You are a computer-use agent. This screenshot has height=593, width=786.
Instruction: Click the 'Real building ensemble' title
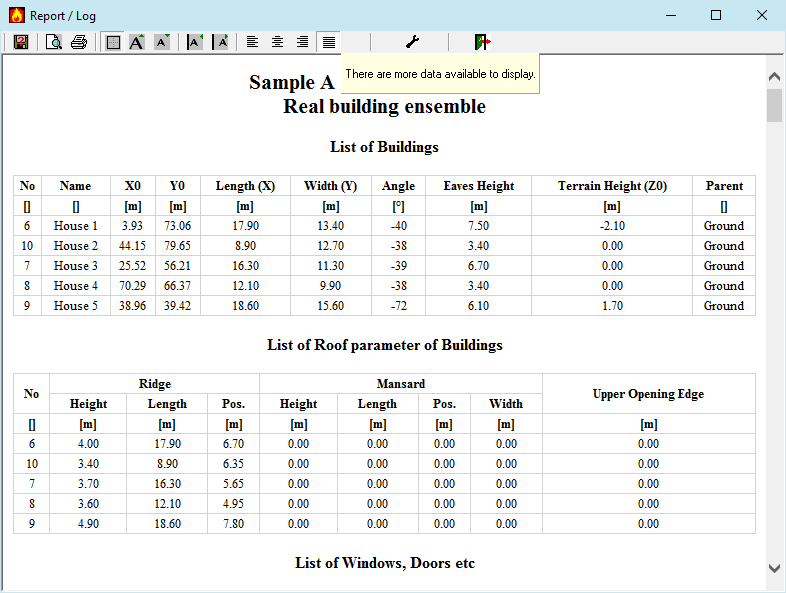coord(384,106)
